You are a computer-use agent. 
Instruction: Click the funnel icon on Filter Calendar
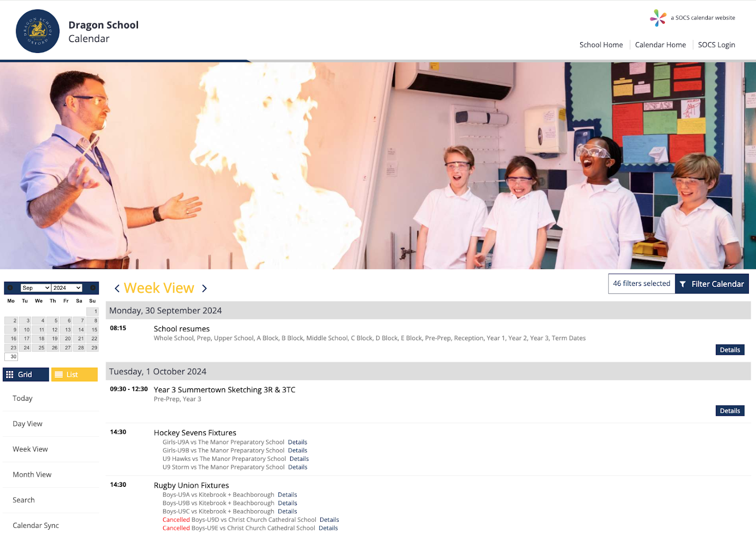[683, 284]
